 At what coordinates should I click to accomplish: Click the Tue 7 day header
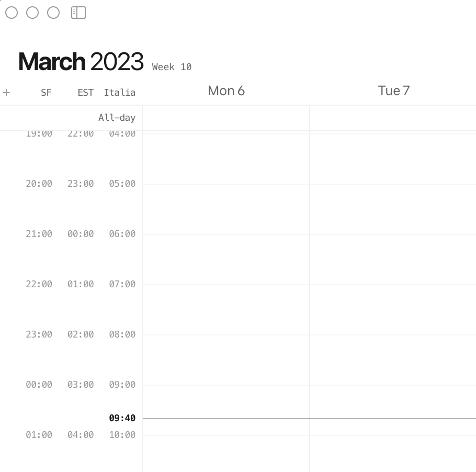point(393,91)
